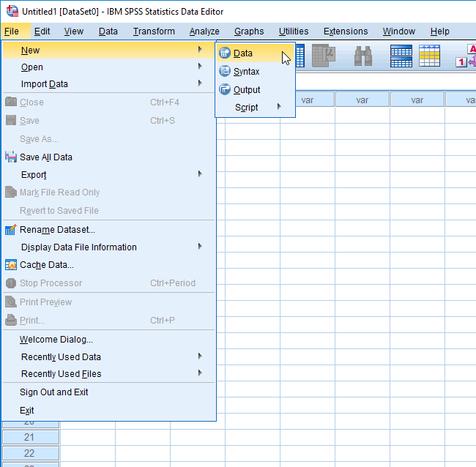Open the Utilities menu

click(x=294, y=31)
